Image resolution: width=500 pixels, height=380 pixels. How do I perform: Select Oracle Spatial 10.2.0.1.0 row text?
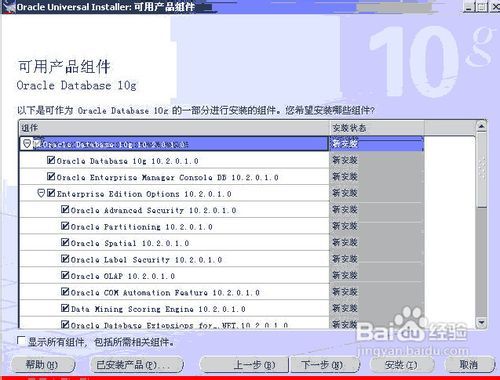coord(130,243)
